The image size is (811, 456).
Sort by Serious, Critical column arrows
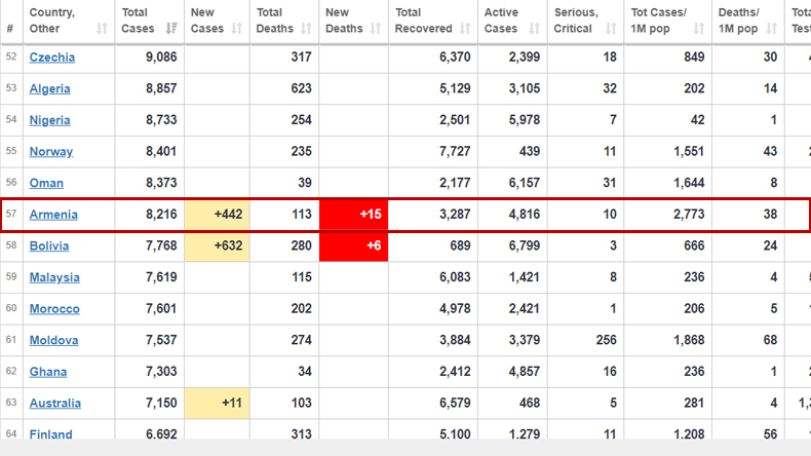(611, 28)
